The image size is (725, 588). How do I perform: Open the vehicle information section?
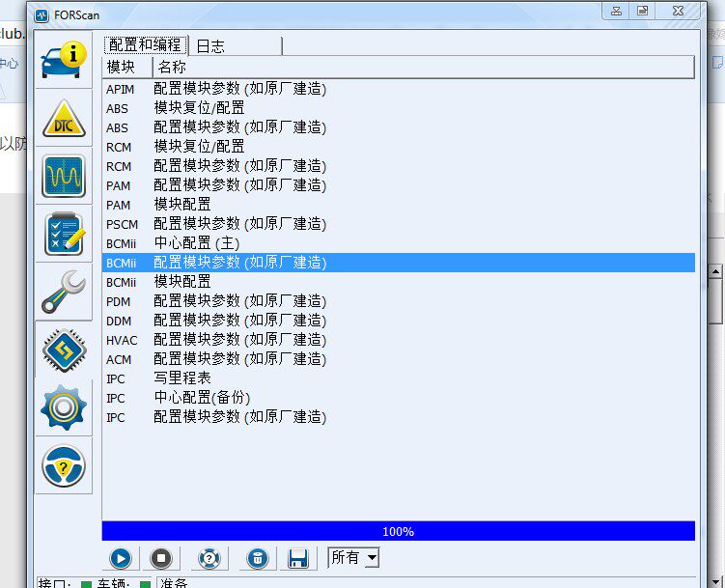tap(64, 60)
